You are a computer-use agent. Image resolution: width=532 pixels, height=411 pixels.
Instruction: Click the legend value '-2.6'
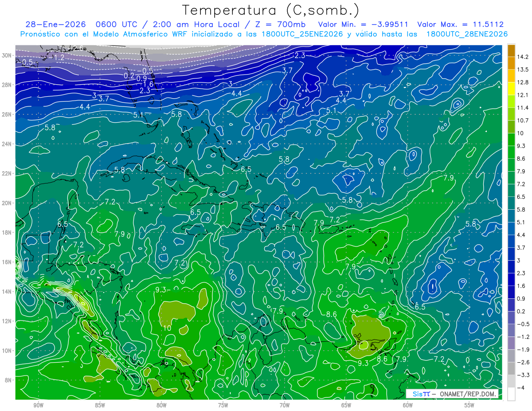tap(523, 362)
